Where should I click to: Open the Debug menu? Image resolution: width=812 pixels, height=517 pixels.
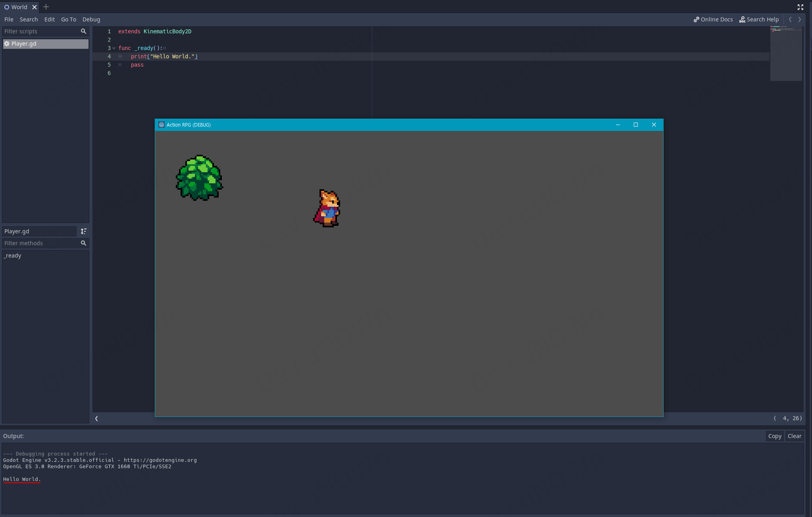(x=91, y=19)
